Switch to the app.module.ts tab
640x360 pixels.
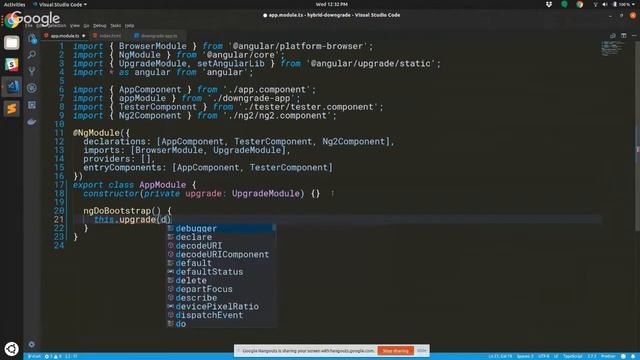tap(64, 36)
